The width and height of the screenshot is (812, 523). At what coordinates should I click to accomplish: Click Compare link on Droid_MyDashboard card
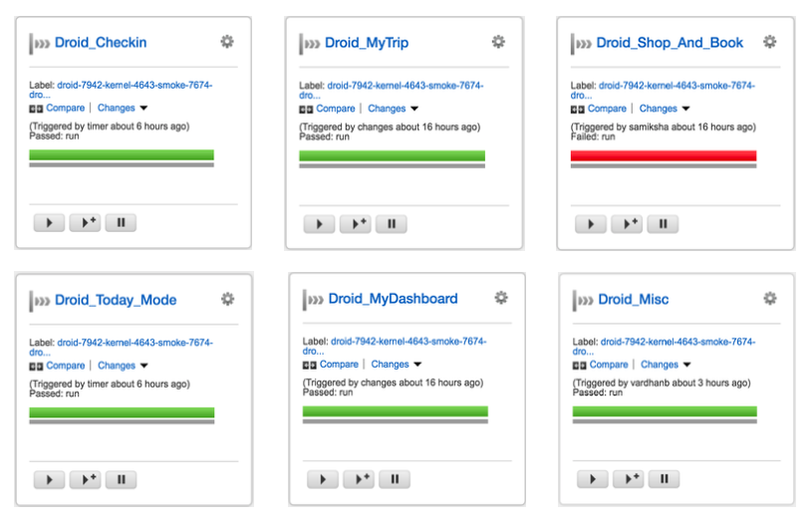coord(339,365)
